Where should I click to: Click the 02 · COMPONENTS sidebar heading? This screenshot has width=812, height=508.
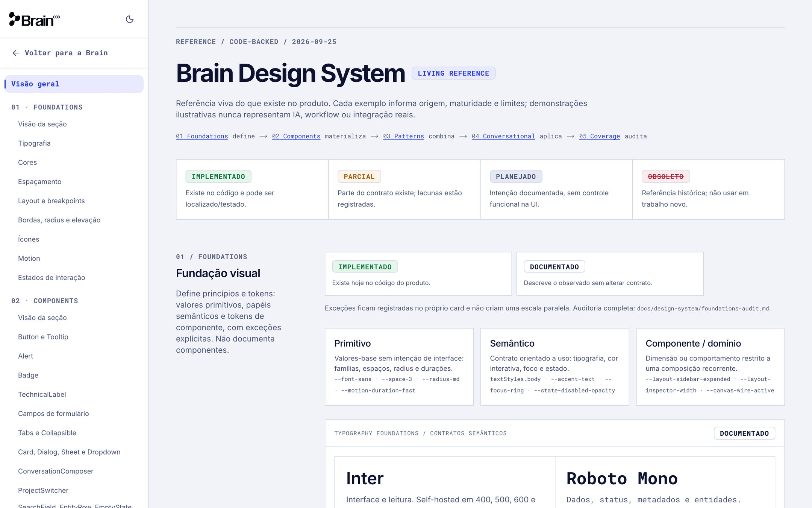pos(45,301)
